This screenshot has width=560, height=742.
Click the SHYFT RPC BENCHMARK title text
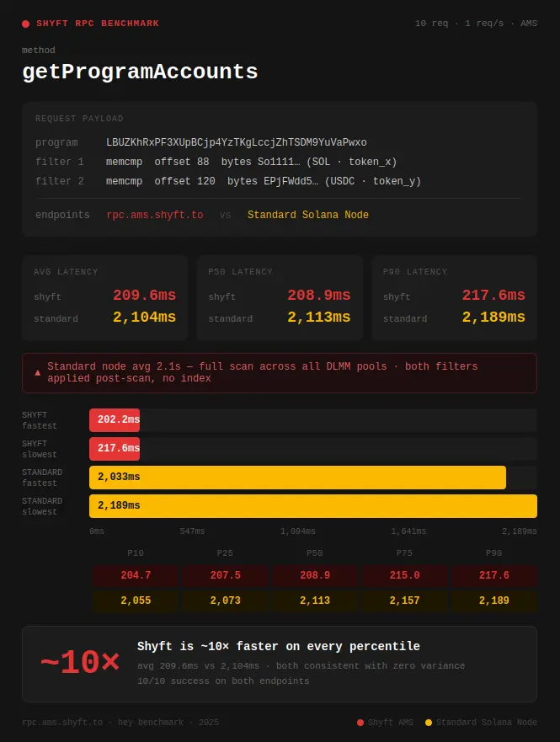click(98, 24)
